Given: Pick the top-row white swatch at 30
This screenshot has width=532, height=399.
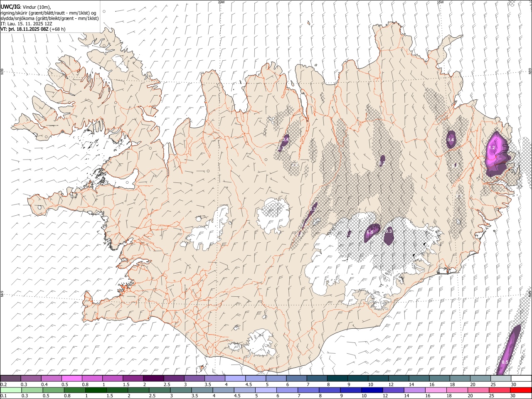Looking at the screenshot, I should click(x=521, y=379).
